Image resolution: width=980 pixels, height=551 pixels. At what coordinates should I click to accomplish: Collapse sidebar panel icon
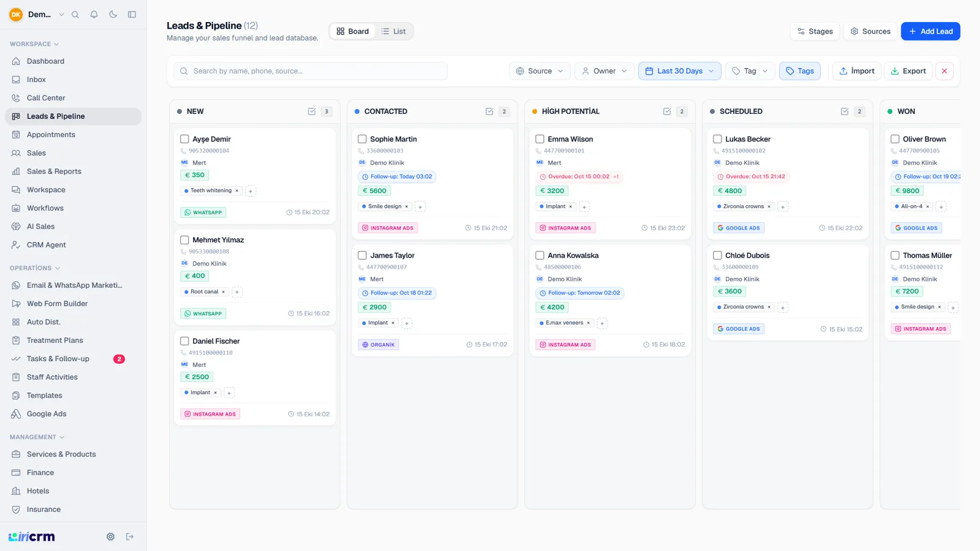132,15
